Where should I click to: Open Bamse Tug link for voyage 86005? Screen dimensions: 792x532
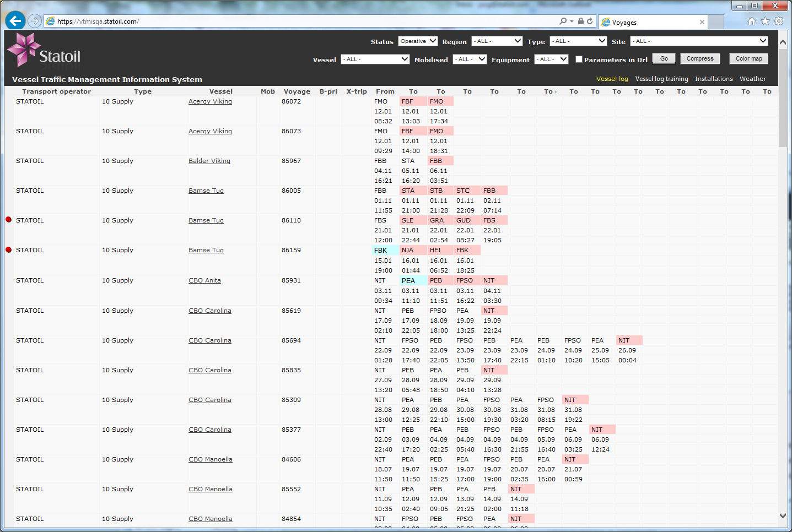[x=206, y=191]
